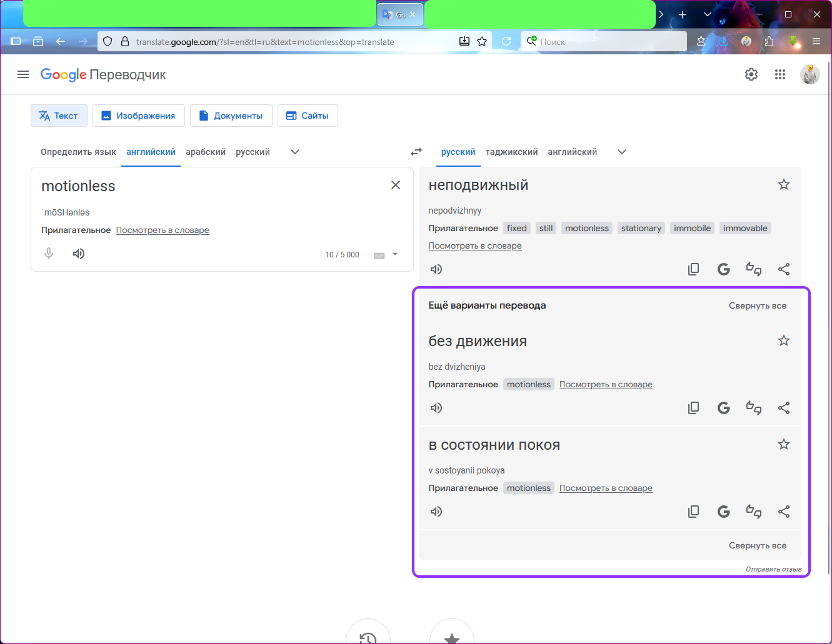Collapse all via bottom "Свернуть все"
The width and height of the screenshot is (832, 644).
[x=758, y=546]
